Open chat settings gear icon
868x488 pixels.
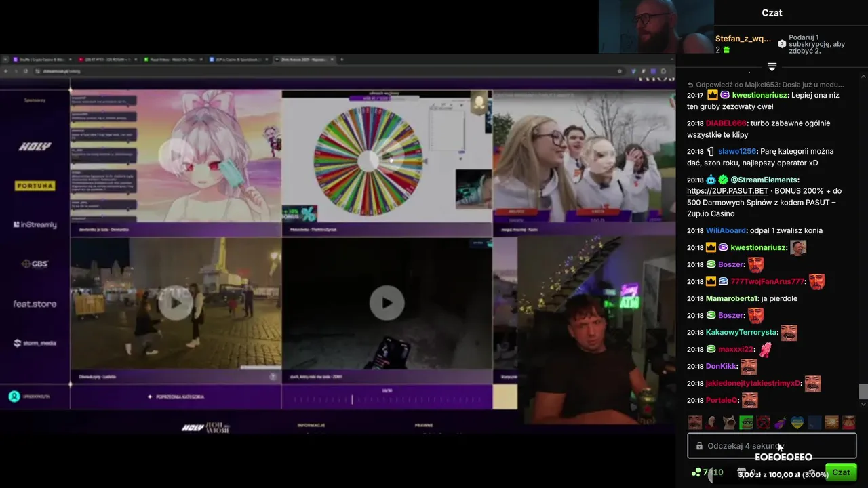click(x=812, y=472)
